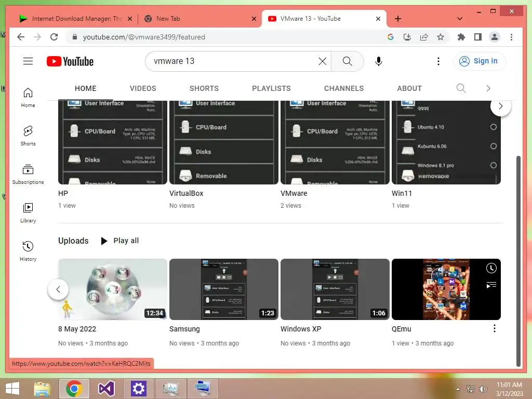The image size is (532, 399).
Task: Click Play all for Uploads
Action: click(120, 241)
